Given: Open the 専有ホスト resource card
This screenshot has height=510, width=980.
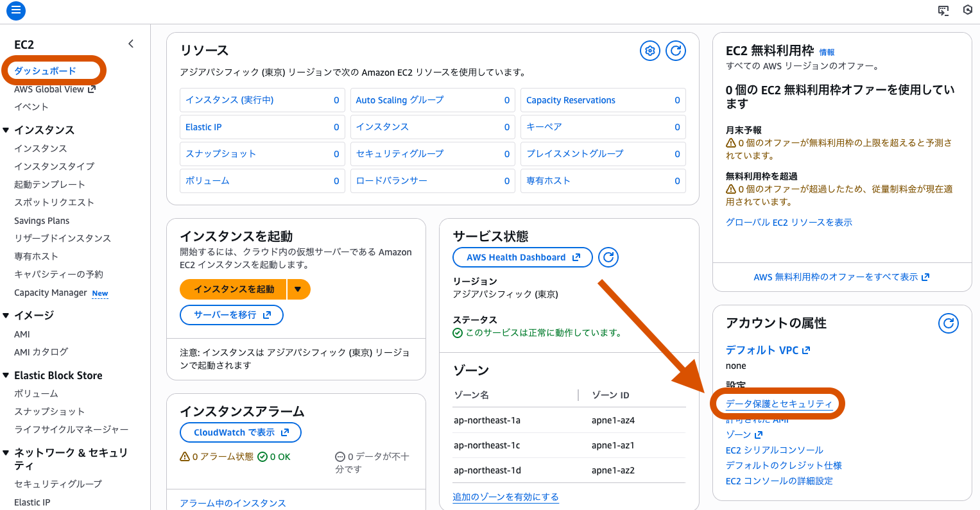Looking at the screenshot, I should coord(603,181).
